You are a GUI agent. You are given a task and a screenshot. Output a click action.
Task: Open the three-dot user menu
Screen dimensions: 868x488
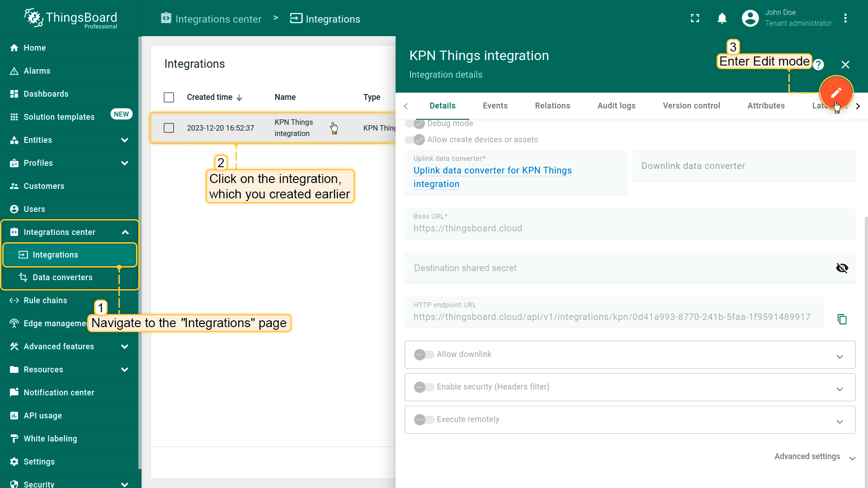coord(845,19)
